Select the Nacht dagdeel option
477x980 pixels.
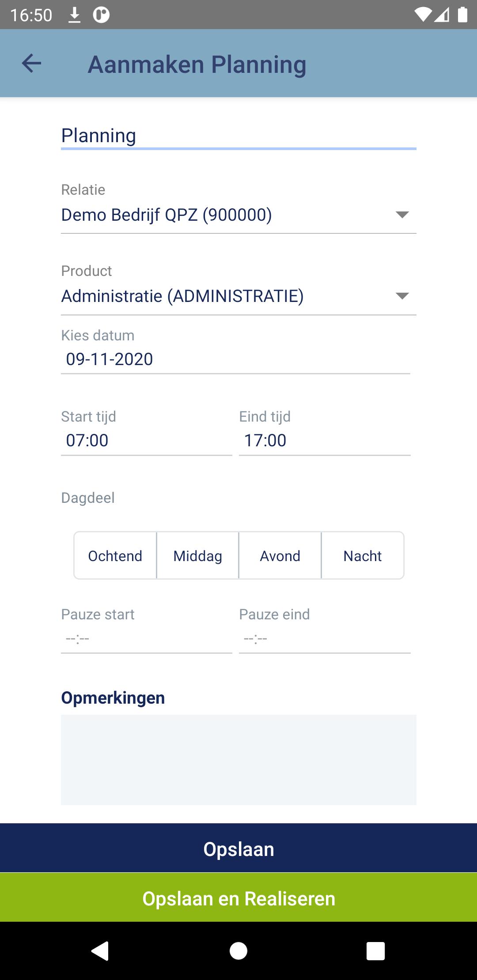tap(363, 555)
